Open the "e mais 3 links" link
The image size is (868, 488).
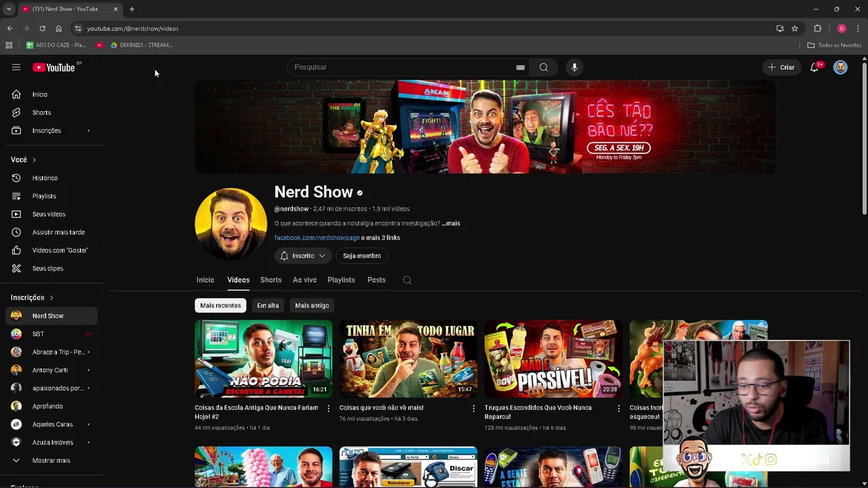[x=380, y=238]
